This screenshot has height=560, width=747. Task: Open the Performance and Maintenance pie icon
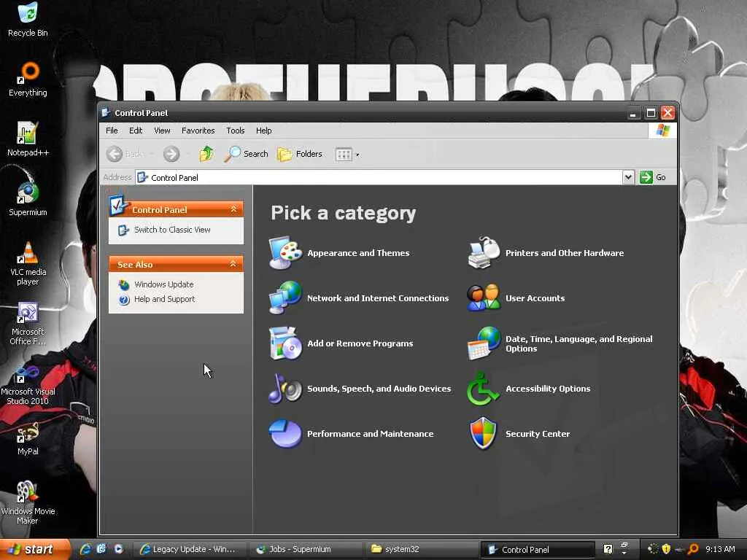pos(285,433)
